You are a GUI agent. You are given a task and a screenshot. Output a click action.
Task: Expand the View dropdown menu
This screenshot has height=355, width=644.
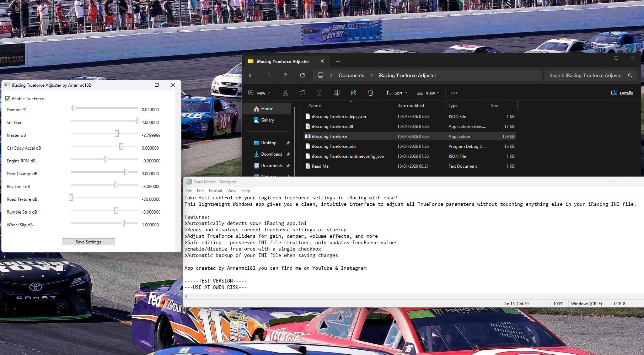click(428, 93)
